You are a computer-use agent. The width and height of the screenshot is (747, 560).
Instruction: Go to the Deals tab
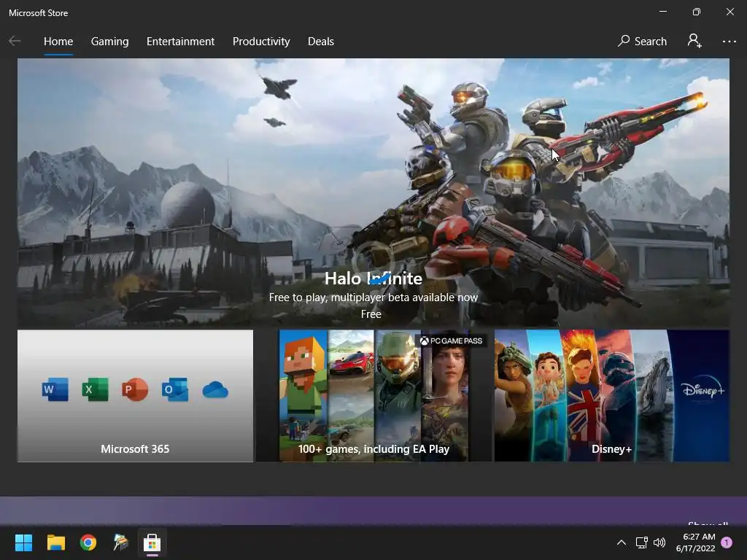coord(321,42)
